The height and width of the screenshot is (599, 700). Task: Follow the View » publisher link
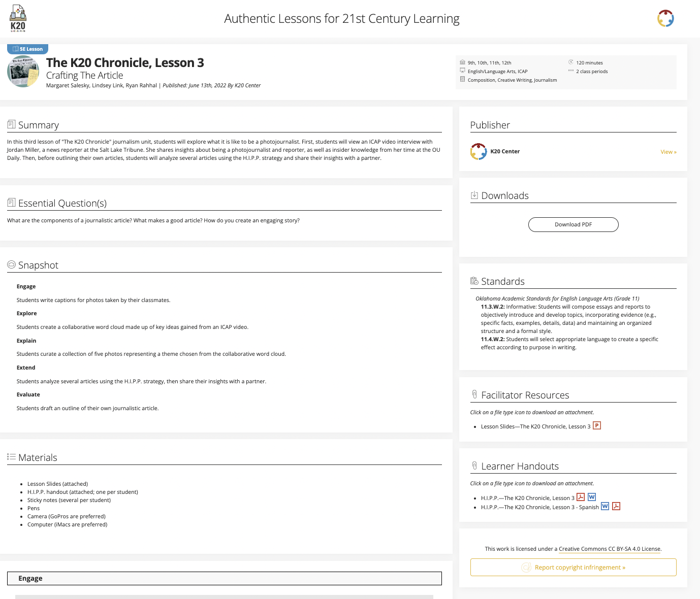(x=668, y=151)
